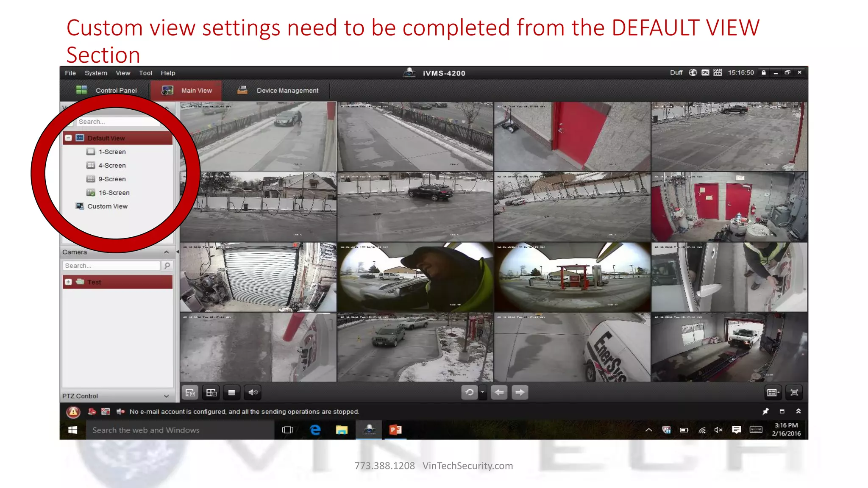This screenshot has height=488, width=868.
Task: Select the green Jeep driveway camera feed
Action: (x=415, y=347)
